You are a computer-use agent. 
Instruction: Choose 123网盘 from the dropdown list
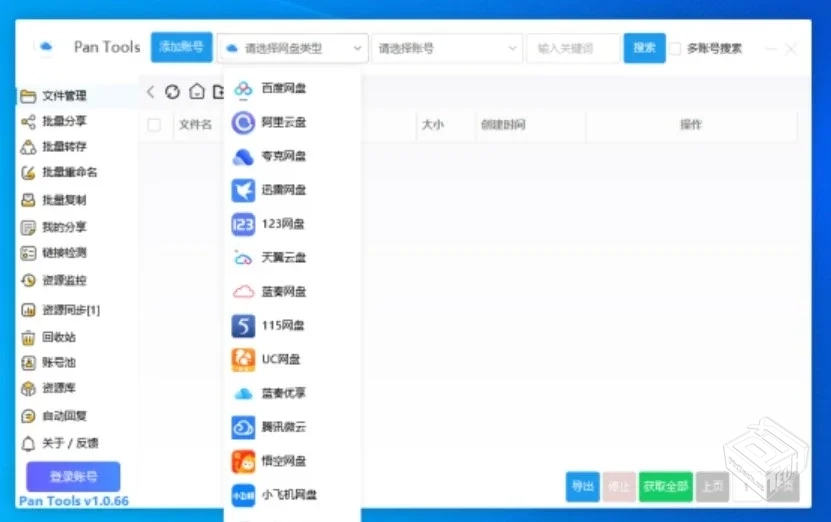(x=293, y=224)
